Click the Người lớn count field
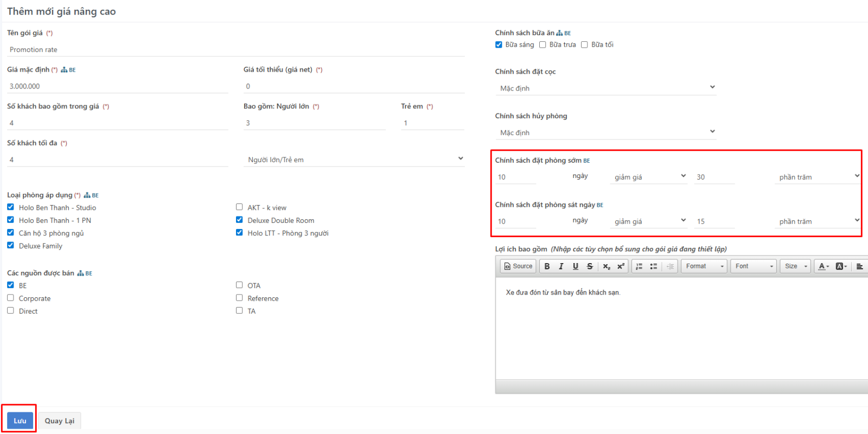The height and width of the screenshot is (434, 868). [x=315, y=123]
